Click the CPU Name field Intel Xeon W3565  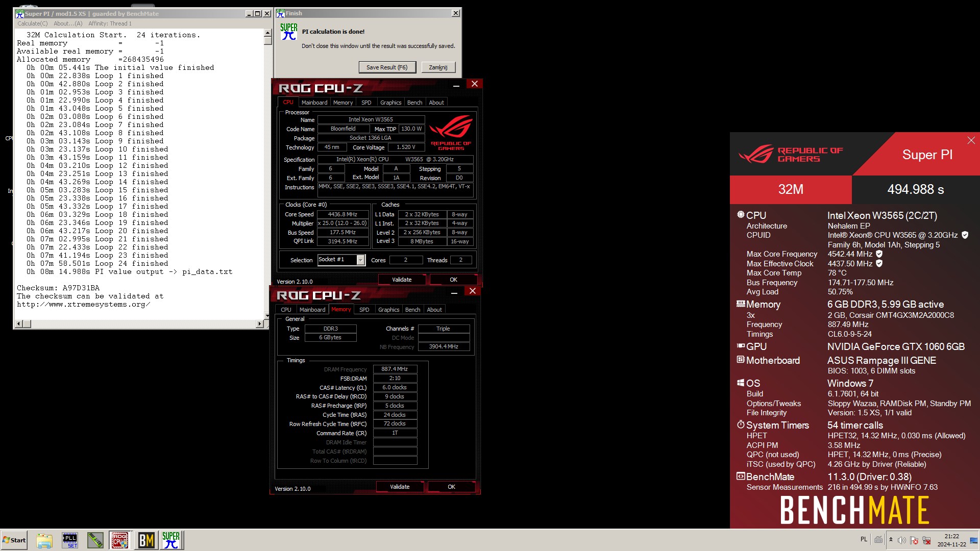tap(371, 119)
